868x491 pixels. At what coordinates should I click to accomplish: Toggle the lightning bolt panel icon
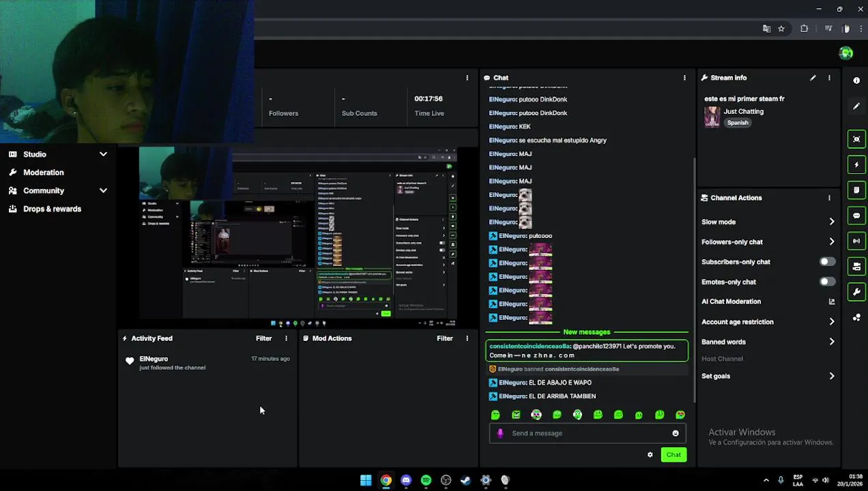click(856, 164)
